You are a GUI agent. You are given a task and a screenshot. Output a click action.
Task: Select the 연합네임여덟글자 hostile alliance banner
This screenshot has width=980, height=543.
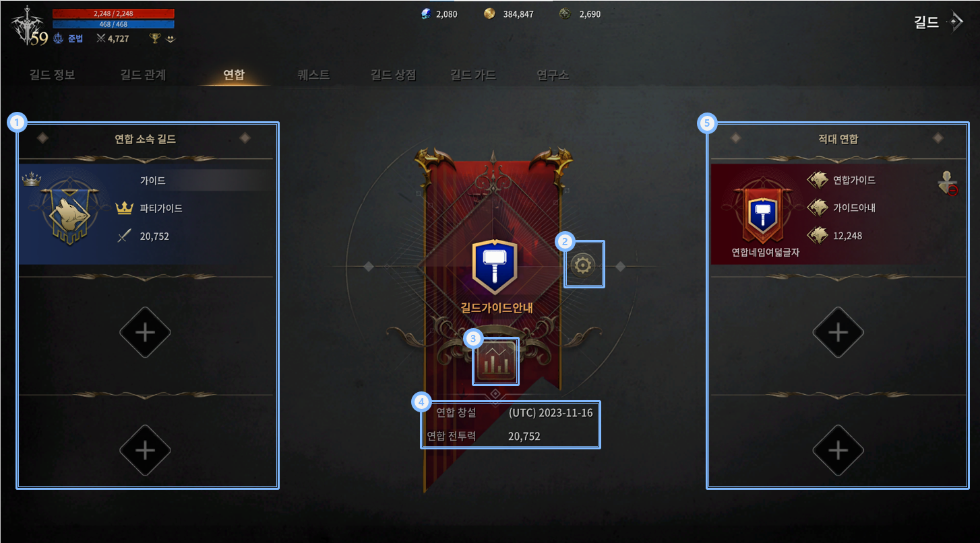[x=763, y=214]
